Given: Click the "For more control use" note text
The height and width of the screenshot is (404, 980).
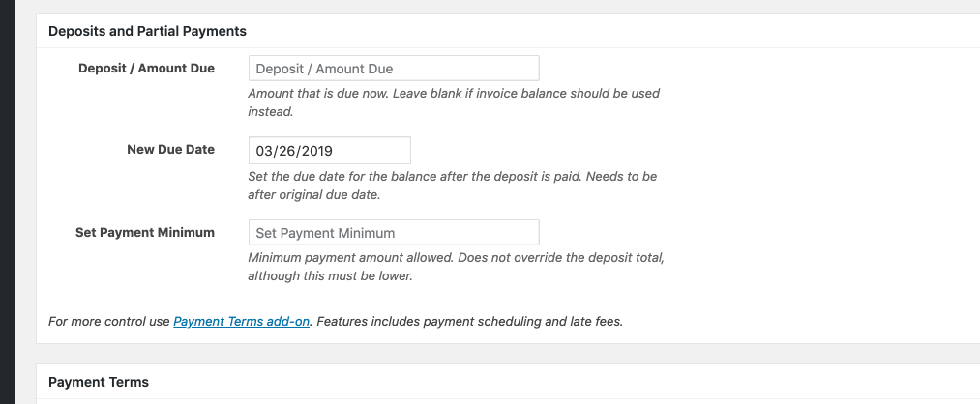Looking at the screenshot, I should [x=109, y=321].
